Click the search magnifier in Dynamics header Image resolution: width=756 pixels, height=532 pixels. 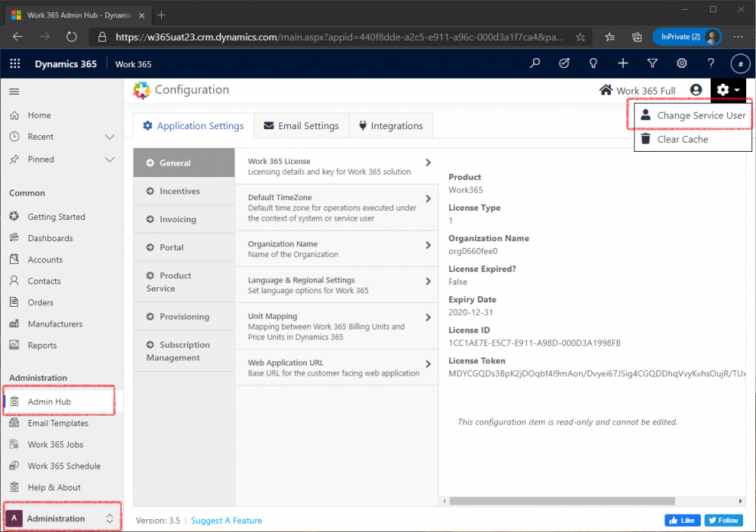[534, 63]
